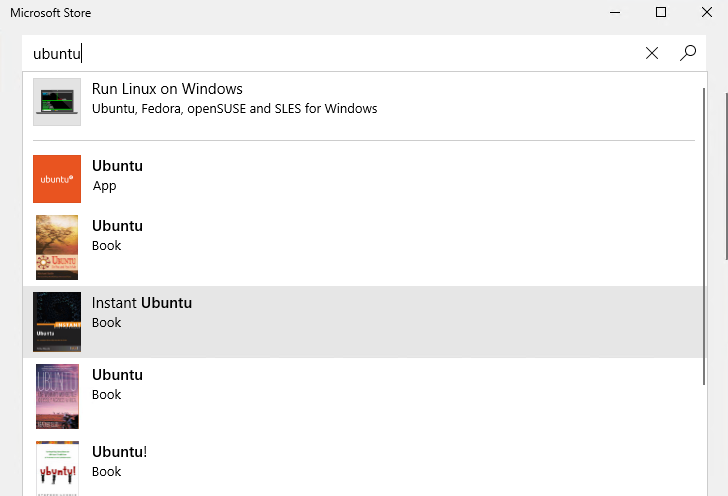Click the purple Ubuntu book cover
Viewport: 728px width, 496px height.
pos(57,396)
